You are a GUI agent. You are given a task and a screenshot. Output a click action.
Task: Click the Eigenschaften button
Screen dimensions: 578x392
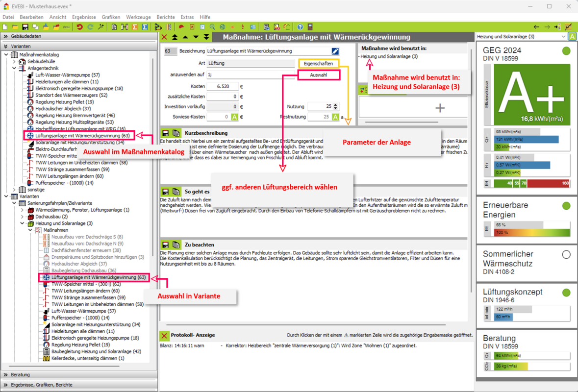(318, 64)
